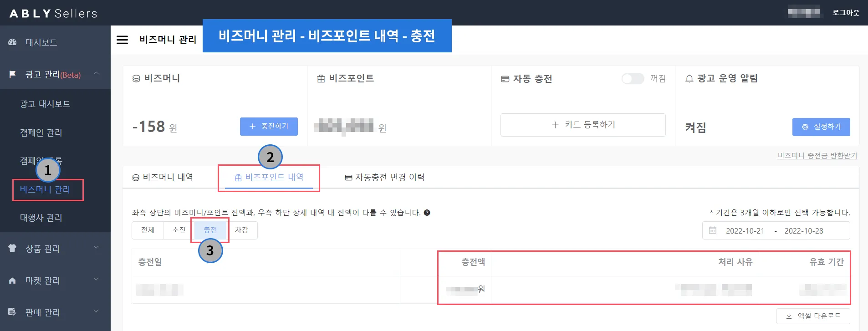Open the 비즈머니 충전금 반환받기 link

point(817,156)
